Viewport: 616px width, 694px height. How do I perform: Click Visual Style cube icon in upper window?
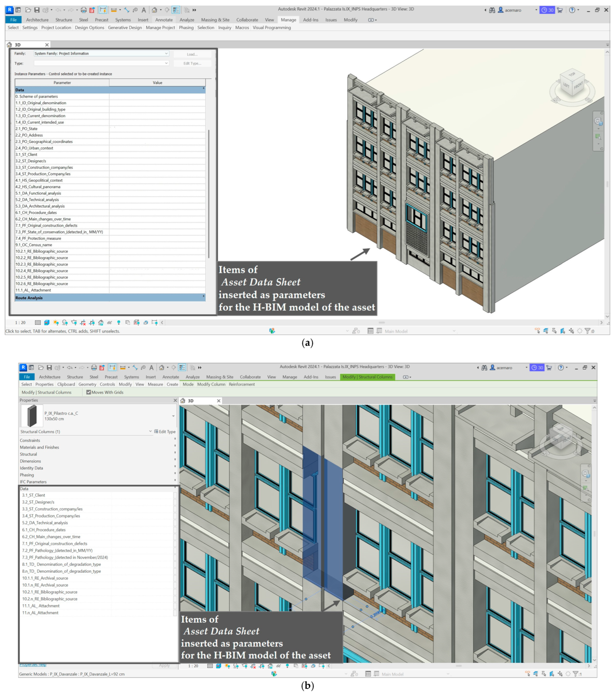coord(47,322)
